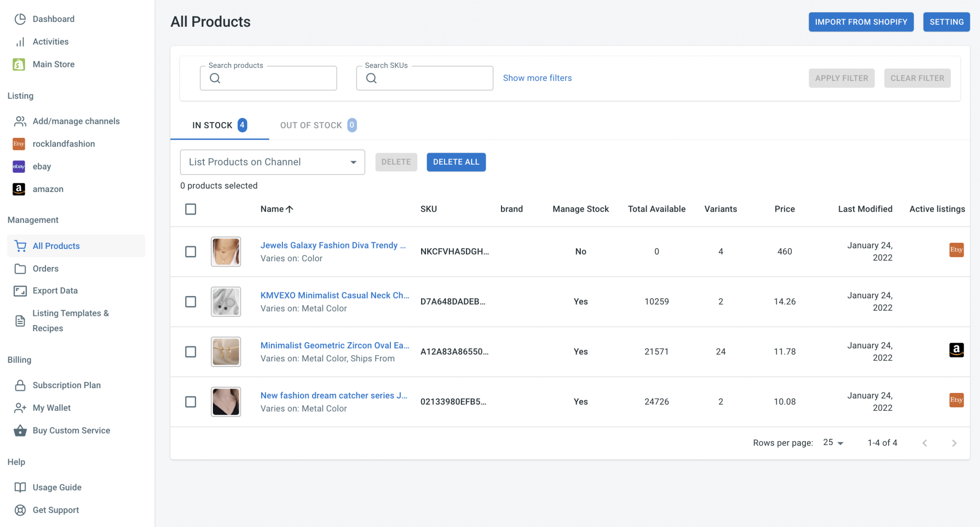Click Amazon active listing icon on Zircon row

956,350
